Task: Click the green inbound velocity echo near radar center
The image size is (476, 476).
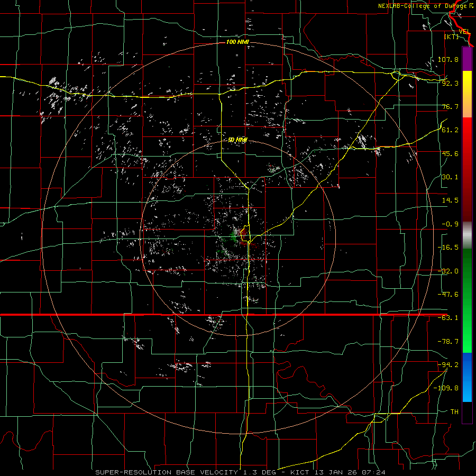Action: (234, 235)
